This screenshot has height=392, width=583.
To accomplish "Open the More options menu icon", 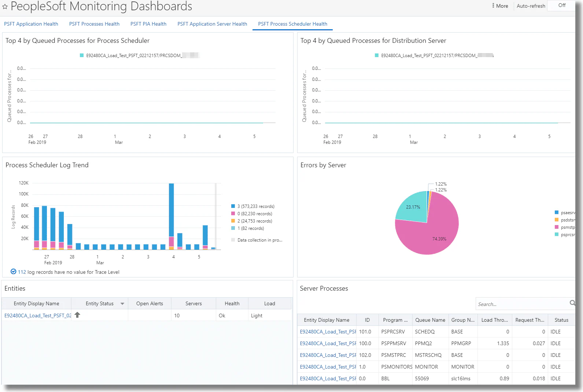I will click(x=493, y=6).
